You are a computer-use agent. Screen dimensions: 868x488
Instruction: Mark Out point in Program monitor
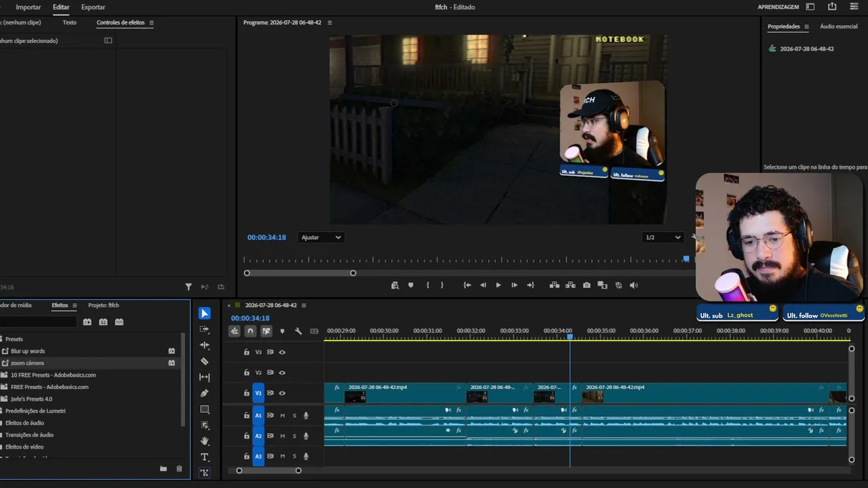pos(442,285)
